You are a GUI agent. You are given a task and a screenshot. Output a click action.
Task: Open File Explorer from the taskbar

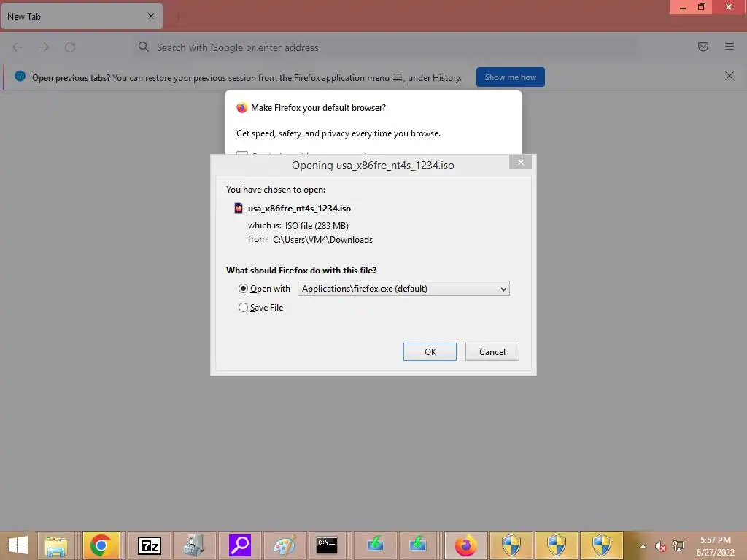point(55,545)
